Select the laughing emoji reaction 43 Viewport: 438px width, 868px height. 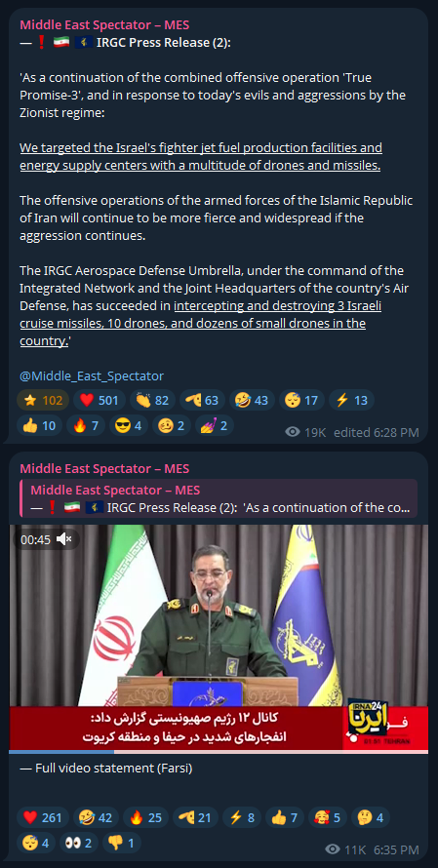tap(252, 400)
